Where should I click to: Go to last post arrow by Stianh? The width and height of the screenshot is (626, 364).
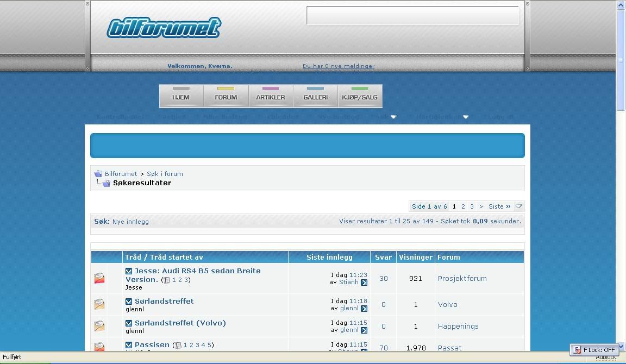coord(364,283)
